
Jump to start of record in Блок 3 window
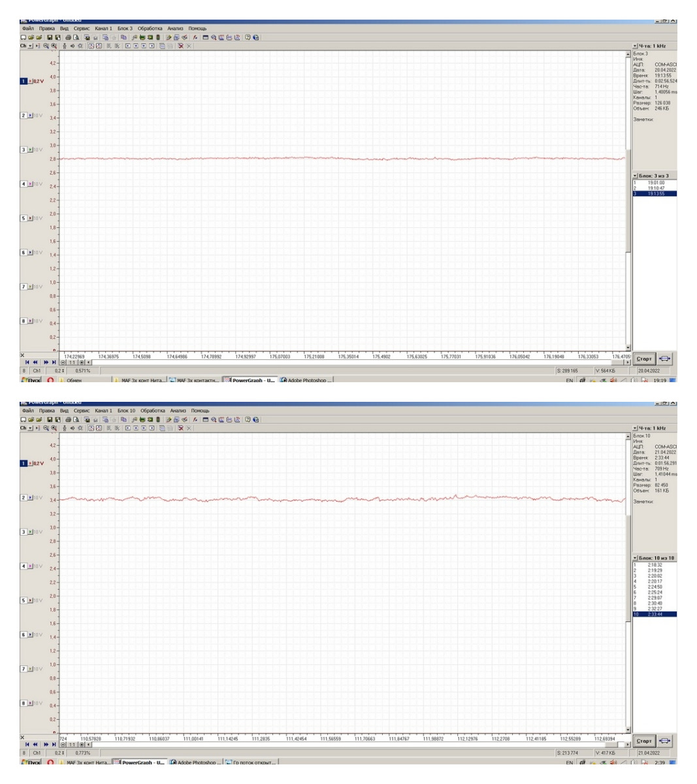(x=27, y=362)
